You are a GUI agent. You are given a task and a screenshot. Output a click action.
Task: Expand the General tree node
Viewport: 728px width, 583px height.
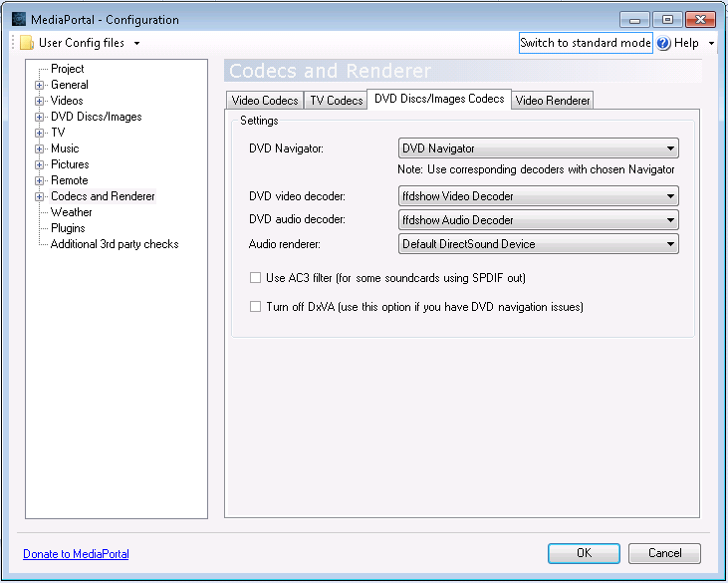(x=40, y=85)
